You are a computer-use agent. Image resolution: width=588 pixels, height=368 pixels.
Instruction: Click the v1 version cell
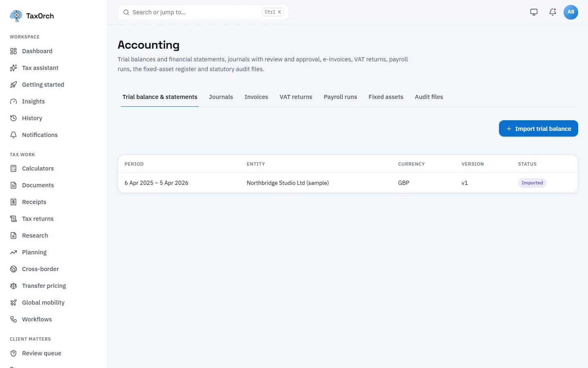click(465, 183)
